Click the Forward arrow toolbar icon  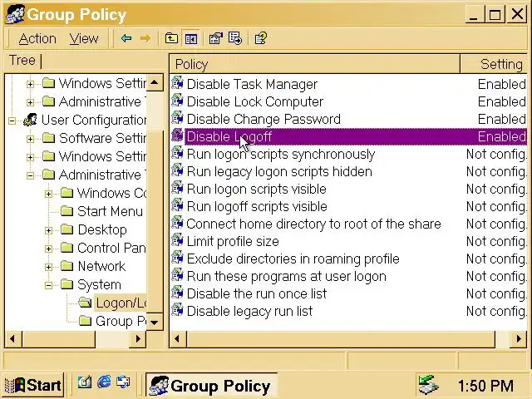pyautogui.click(x=145, y=38)
